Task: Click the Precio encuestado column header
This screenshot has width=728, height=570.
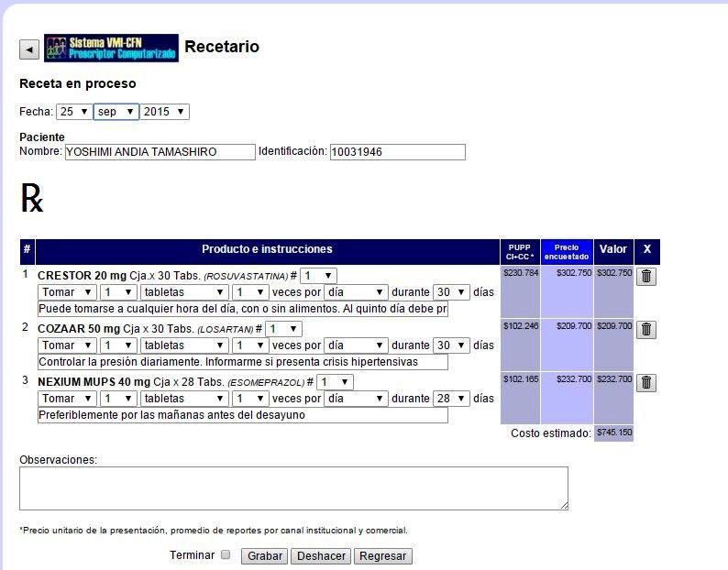Action: [x=567, y=252]
